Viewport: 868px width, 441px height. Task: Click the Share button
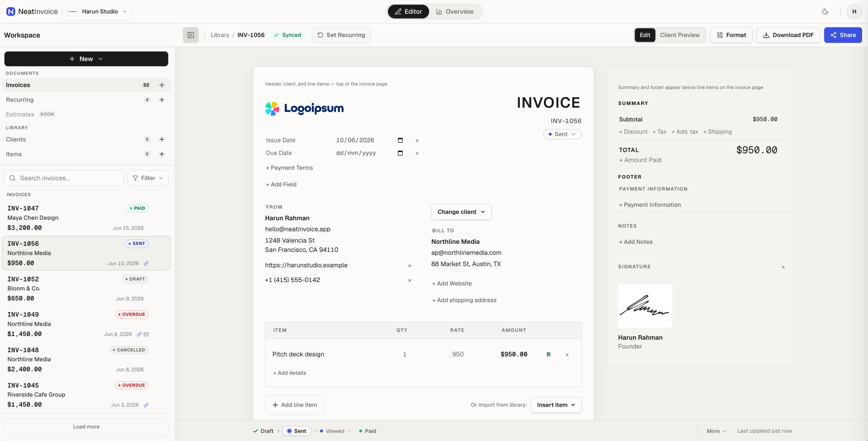(843, 35)
